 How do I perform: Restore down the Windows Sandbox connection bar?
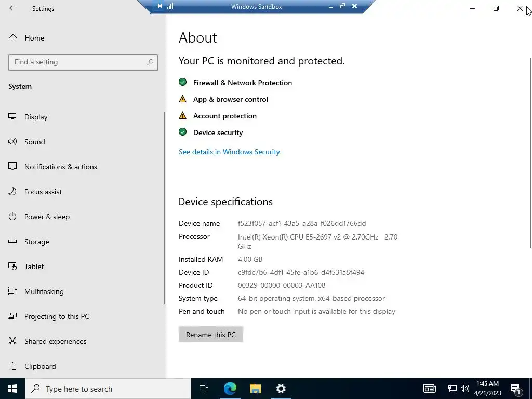click(x=342, y=6)
